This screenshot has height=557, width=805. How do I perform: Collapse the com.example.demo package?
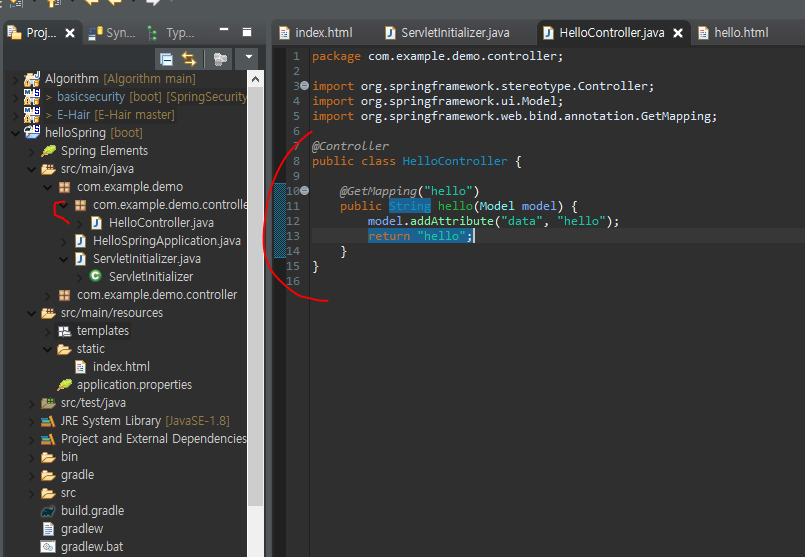coord(47,187)
